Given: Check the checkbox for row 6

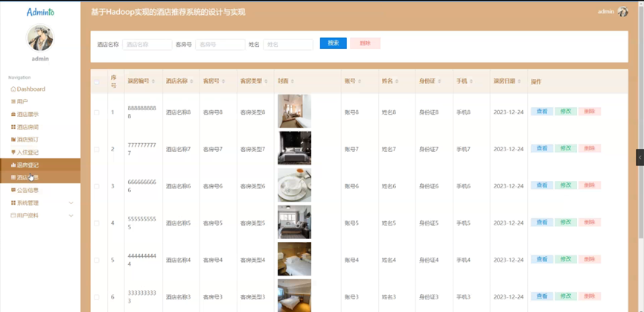Looking at the screenshot, I should [97, 297].
